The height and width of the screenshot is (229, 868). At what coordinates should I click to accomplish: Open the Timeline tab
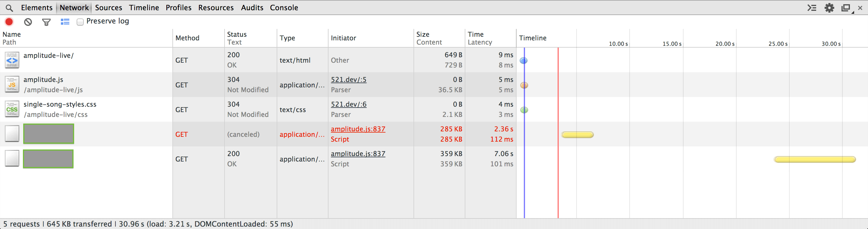(144, 8)
